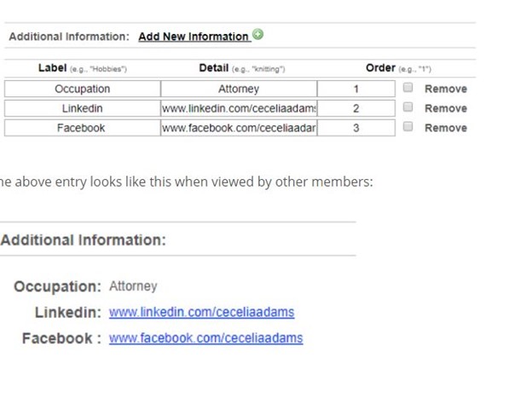Click the Linkedin label field

point(82,108)
